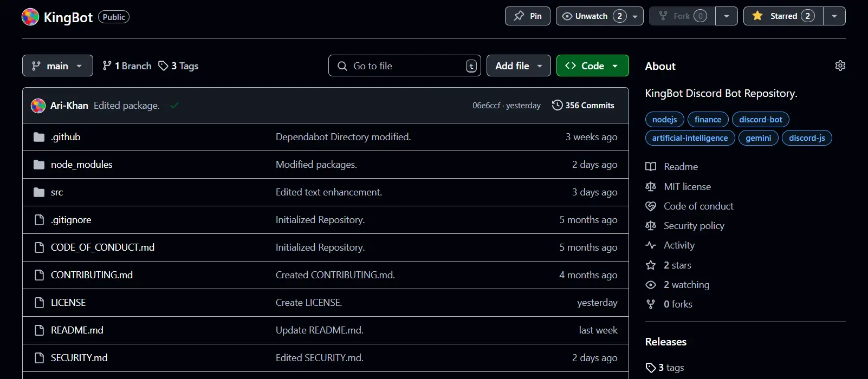868x379 pixels.
Task: Click the .github folder icon
Action: pos(39,137)
